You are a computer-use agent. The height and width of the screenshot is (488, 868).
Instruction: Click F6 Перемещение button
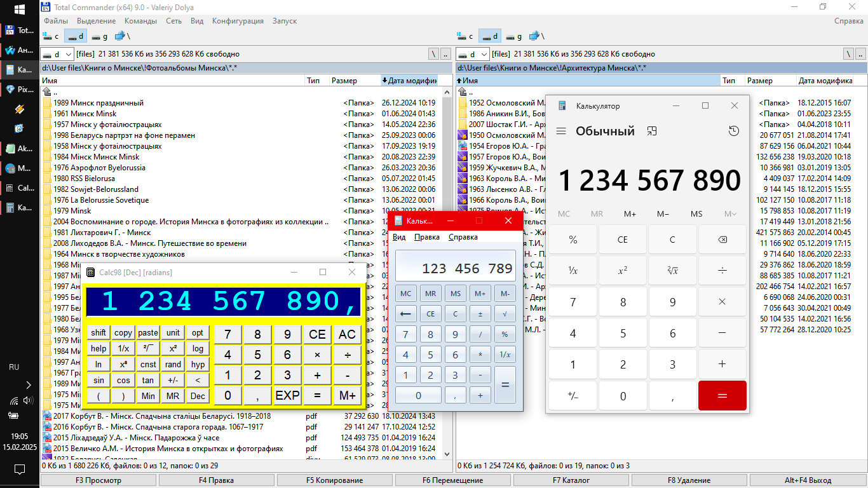tap(452, 480)
